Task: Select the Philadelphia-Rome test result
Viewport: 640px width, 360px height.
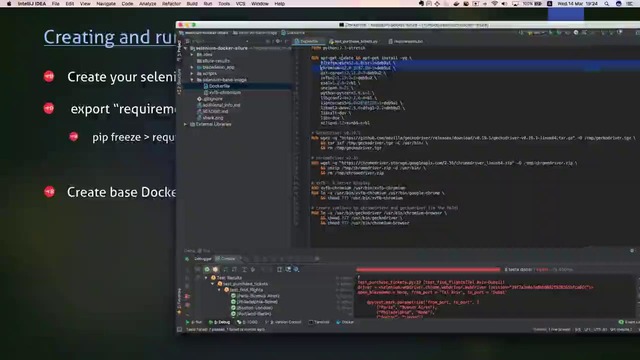Action: pos(254,302)
